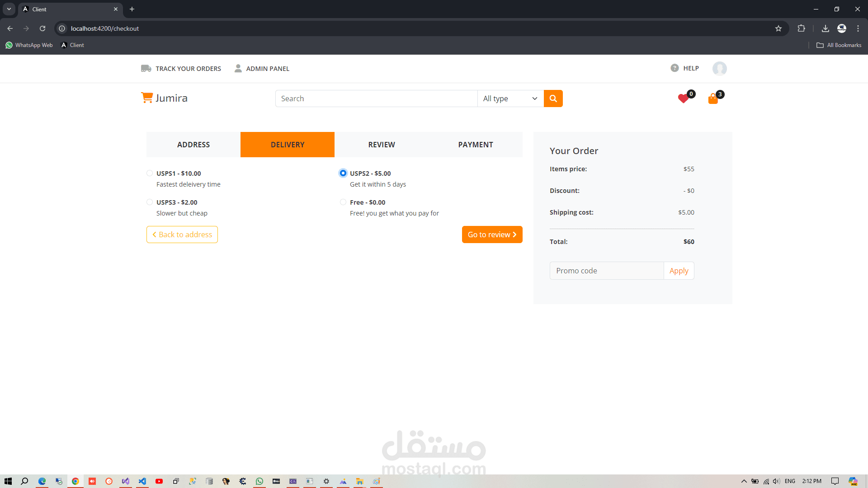Bookmark page with star icon
868x488 pixels.
(x=778, y=28)
